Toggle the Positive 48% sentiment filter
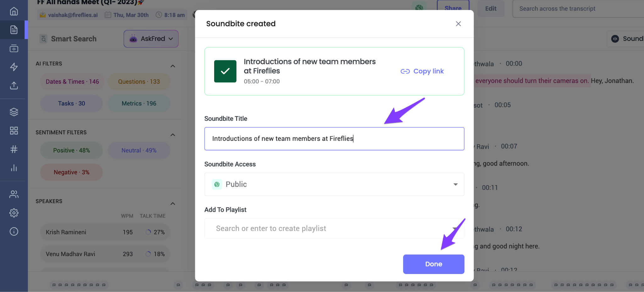This screenshot has height=292, width=644. coord(71,150)
